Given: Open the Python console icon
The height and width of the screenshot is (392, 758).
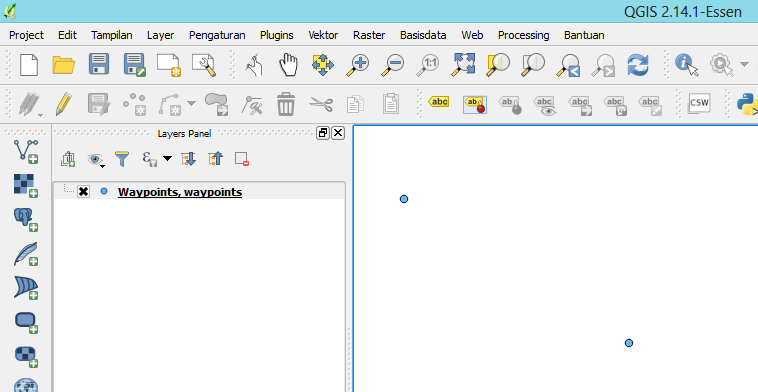Looking at the screenshot, I should coord(747,103).
